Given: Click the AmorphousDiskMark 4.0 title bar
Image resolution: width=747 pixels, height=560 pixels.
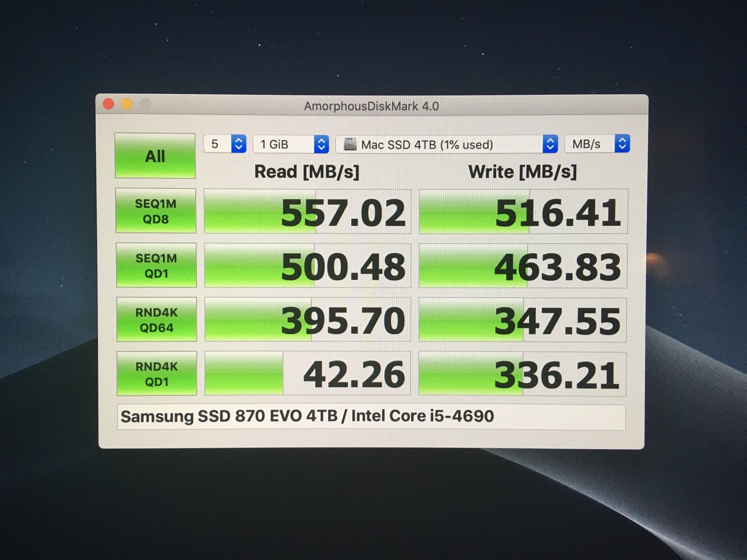Looking at the screenshot, I should (371, 106).
